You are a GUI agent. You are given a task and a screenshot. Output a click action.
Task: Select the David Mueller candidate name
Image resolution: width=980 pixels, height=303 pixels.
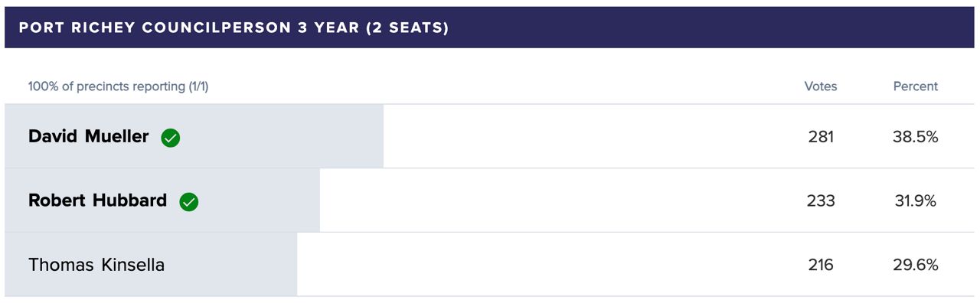(89, 137)
